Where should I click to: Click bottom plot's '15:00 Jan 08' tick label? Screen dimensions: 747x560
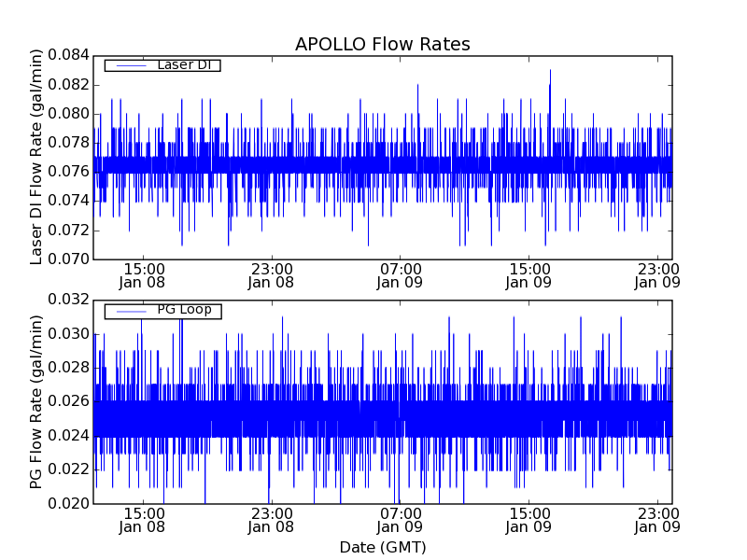143,521
